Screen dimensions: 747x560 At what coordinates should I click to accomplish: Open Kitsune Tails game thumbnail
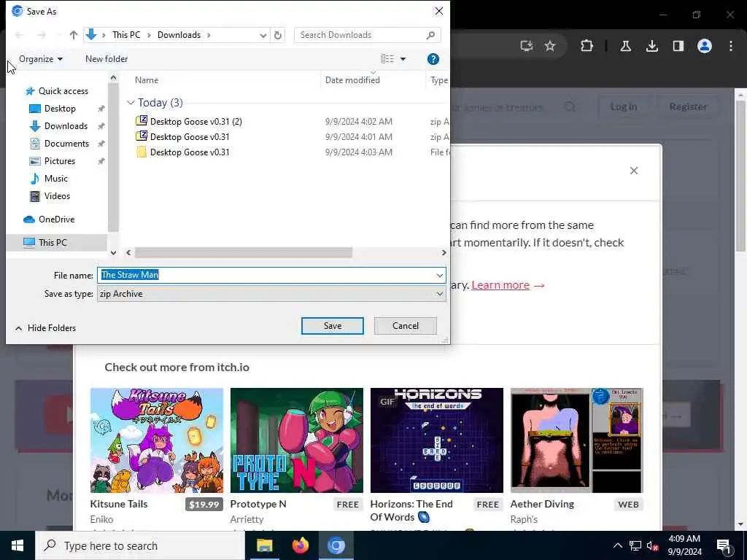(157, 440)
